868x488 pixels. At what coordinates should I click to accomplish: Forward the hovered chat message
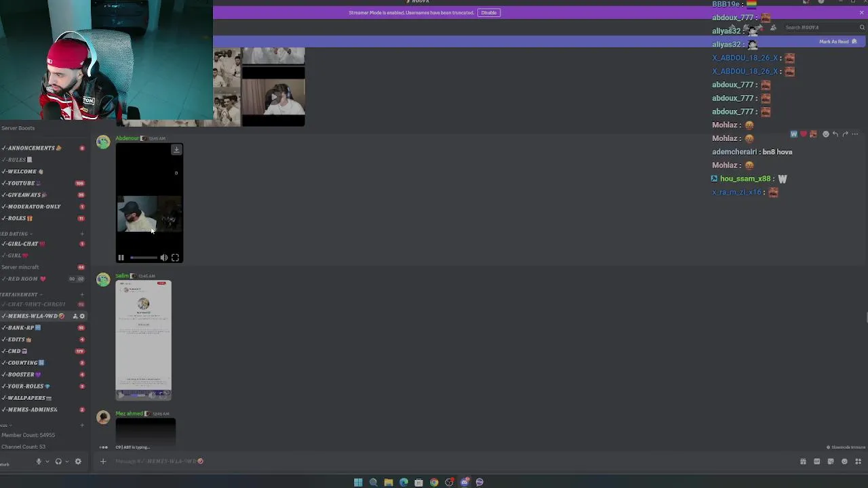point(845,134)
